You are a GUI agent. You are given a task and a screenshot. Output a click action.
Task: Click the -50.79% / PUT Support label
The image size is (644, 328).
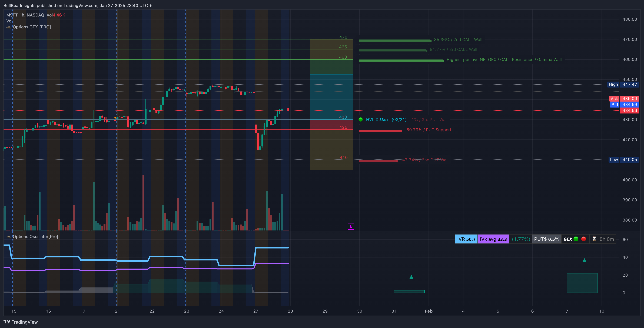[428, 130]
